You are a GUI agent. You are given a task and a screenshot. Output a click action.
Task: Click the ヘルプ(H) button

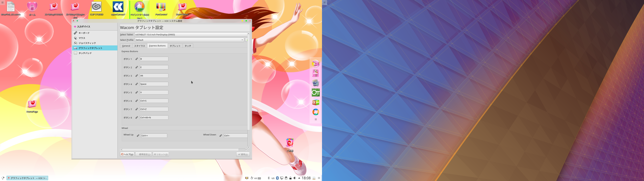pos(127,154)
